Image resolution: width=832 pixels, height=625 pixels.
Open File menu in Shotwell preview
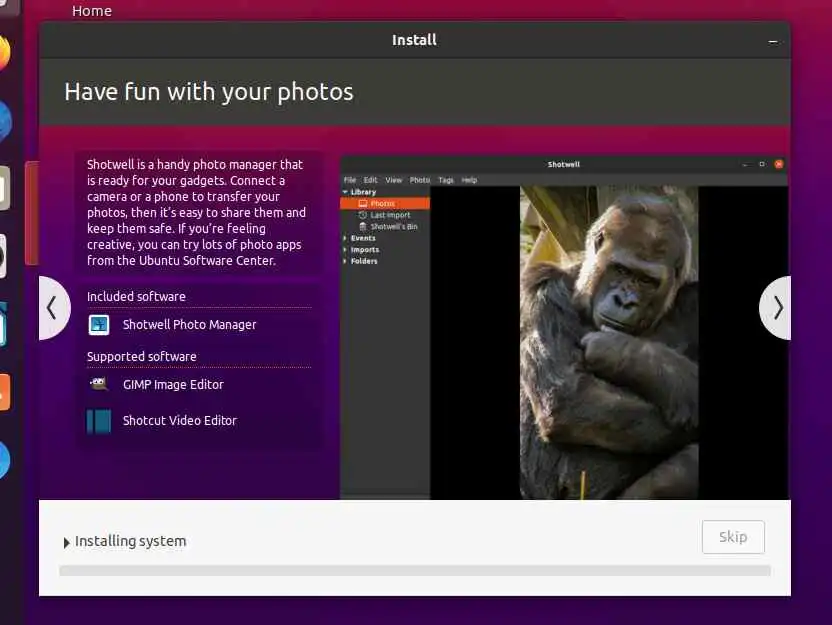point(350,180)
